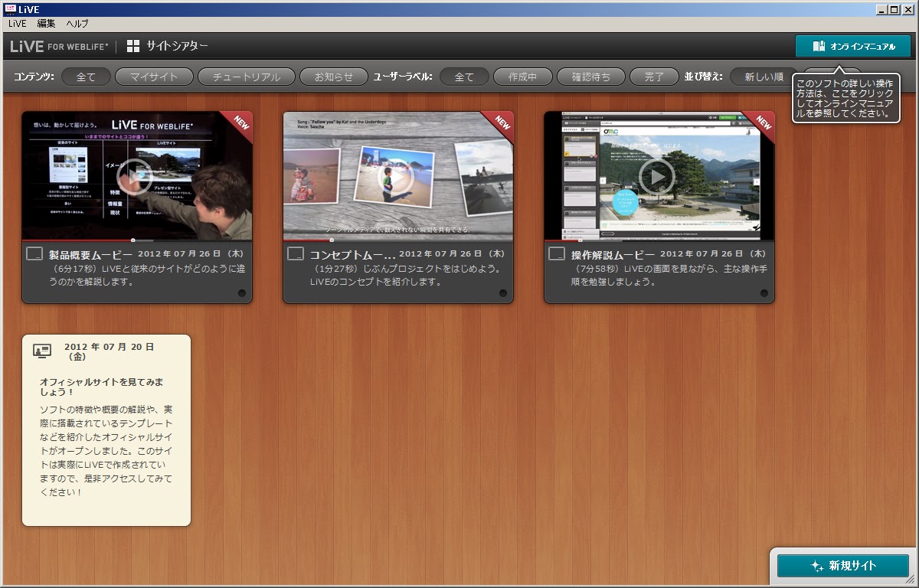Image resolution: width=919 pixels, height=588 pixels.
Task: Click the コンセプトムービー description text
Action: (x=407, y=276)
